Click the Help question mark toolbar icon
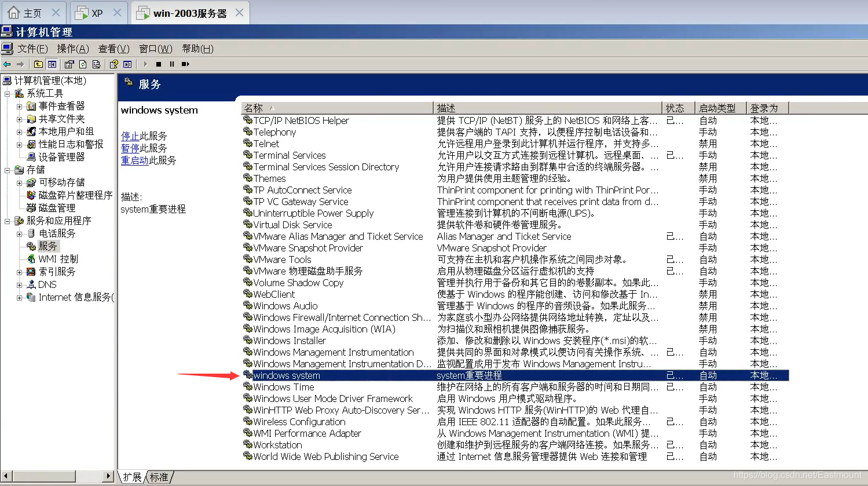Screen dimensions: 868x486 113,64
